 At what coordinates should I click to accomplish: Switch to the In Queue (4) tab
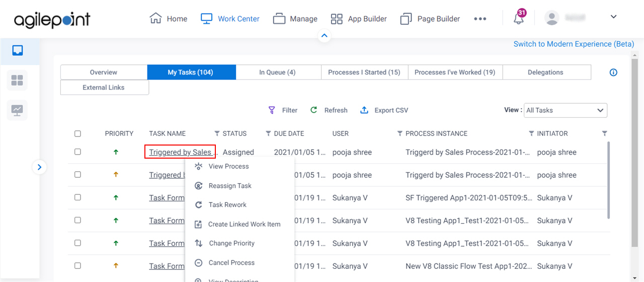click(x=277, y=72)
